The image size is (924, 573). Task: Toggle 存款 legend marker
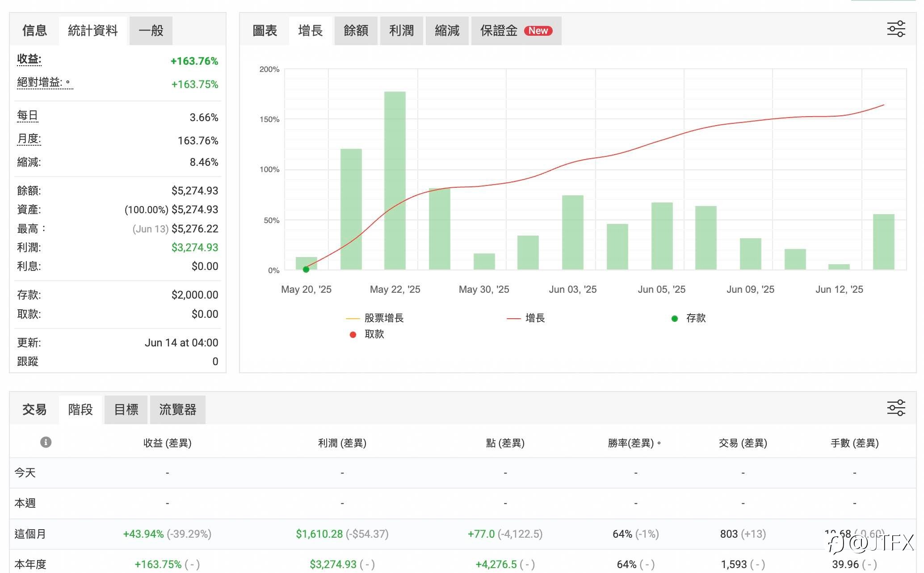point(689,318)
